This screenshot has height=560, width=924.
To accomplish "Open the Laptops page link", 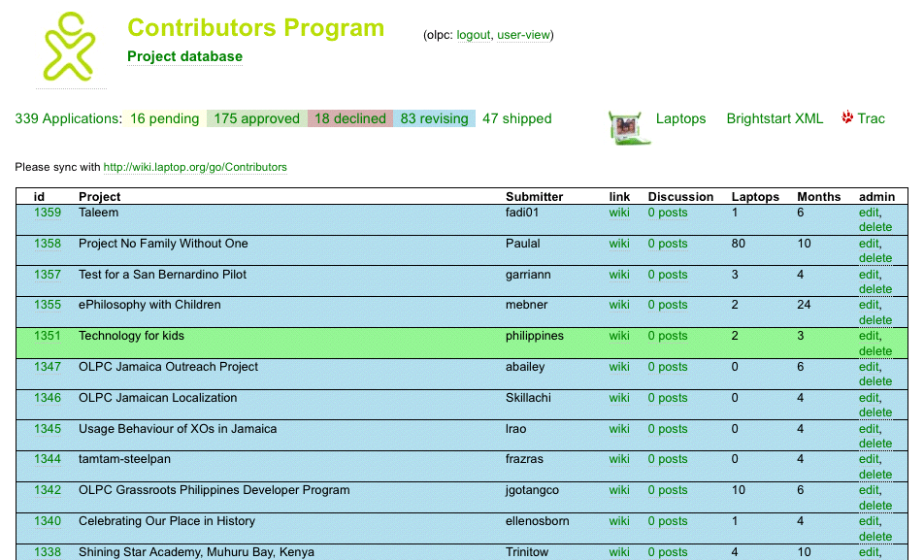I will [x=680, y=118].
